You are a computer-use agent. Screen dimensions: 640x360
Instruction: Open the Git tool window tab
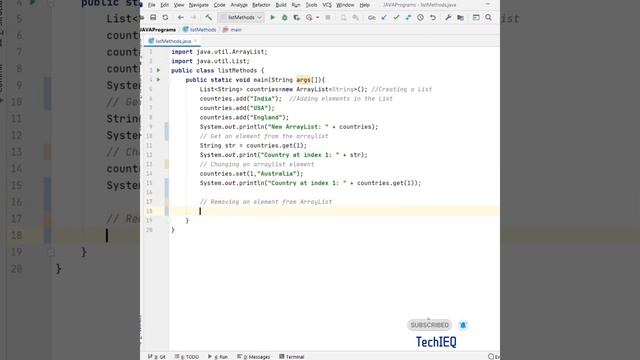(157, 357)
